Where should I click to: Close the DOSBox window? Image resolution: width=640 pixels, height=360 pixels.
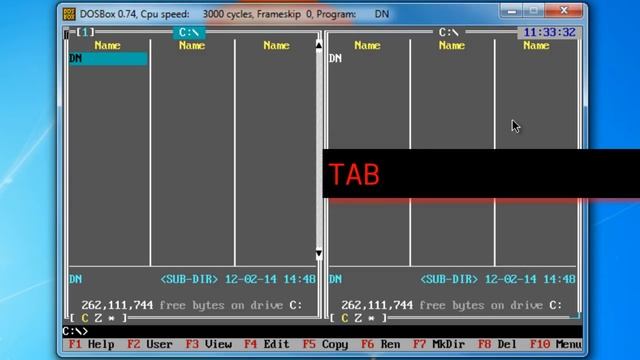coord(564,11)
